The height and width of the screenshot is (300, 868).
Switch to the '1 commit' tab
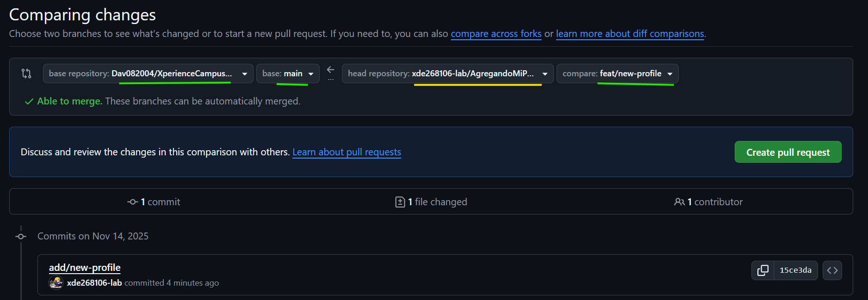pos(154,202)
